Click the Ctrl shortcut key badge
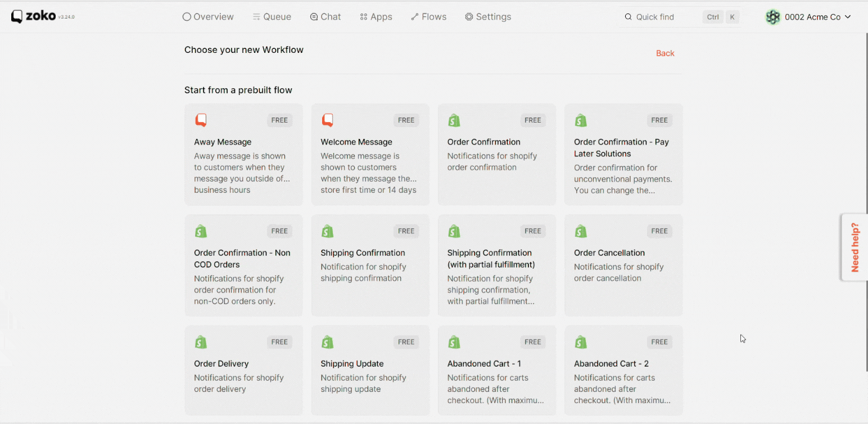This screenshot has width=868, height=424. [x=713, y=17]
